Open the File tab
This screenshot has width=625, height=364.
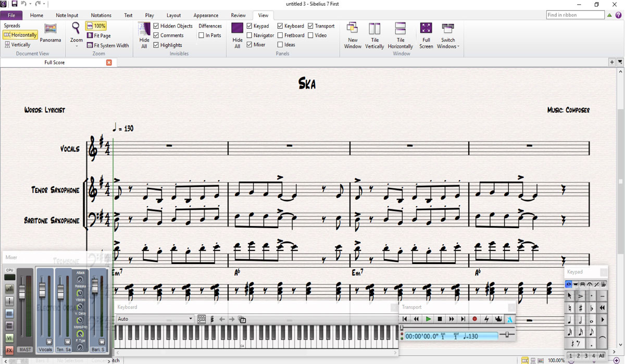pyautogui.click(x=11, y=15)
